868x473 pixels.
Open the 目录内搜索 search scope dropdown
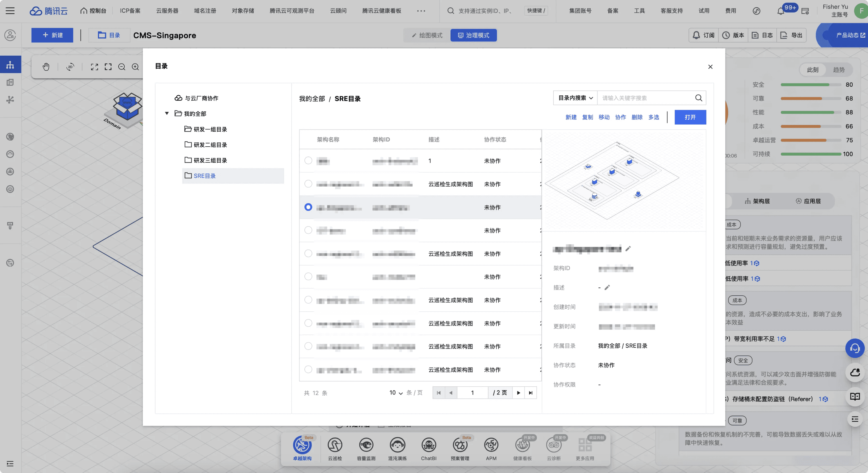pos(575,98)
